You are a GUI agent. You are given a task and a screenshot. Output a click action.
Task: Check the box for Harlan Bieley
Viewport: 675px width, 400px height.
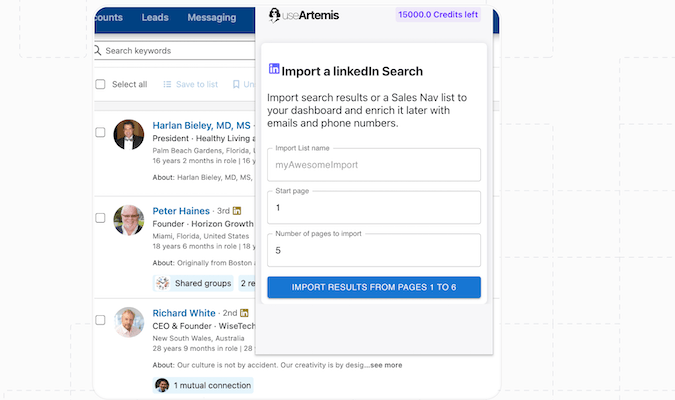point(100,132)
